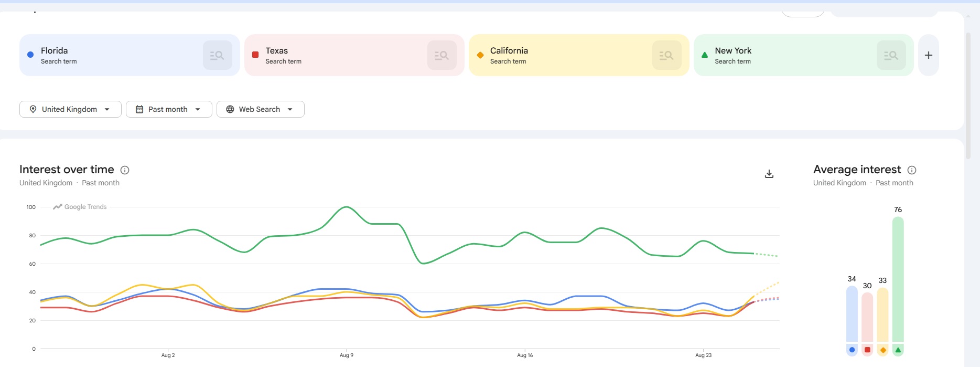The height and width of the screenshot is (367, 980).
Task: Click the Aug 9 axis label
Action: [x=347, y=355]
